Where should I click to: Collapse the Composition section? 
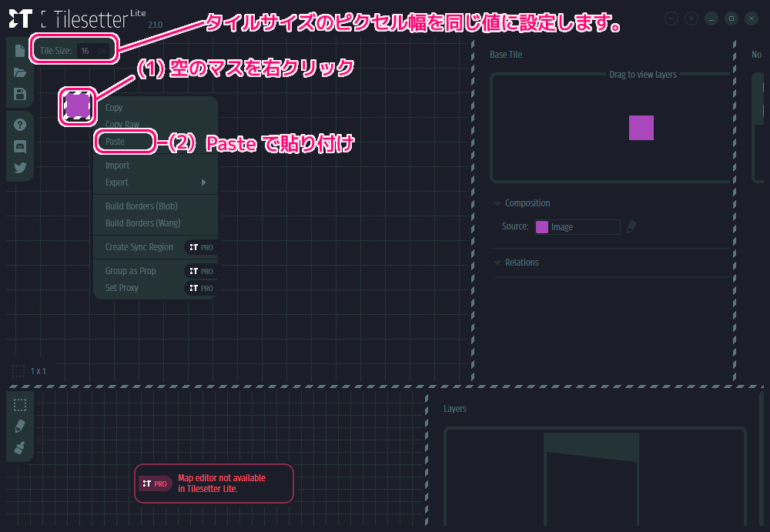click(x=497, y=203)
